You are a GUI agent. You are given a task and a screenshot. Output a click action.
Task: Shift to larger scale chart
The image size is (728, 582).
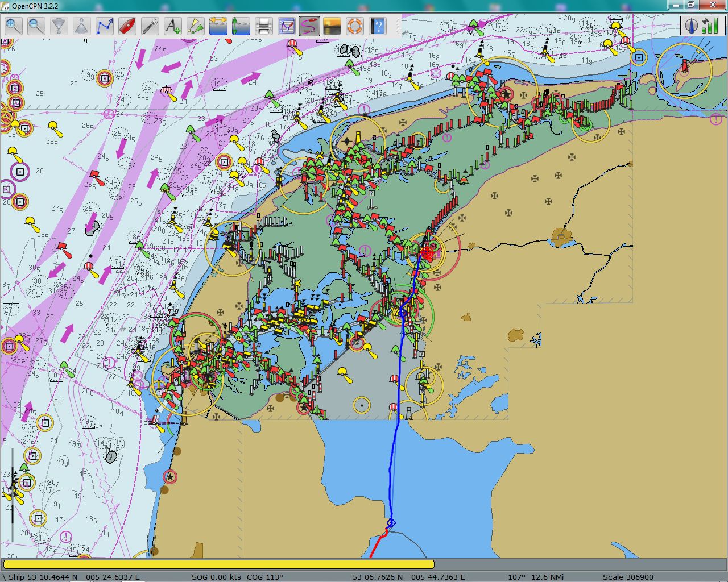point(59,26)
